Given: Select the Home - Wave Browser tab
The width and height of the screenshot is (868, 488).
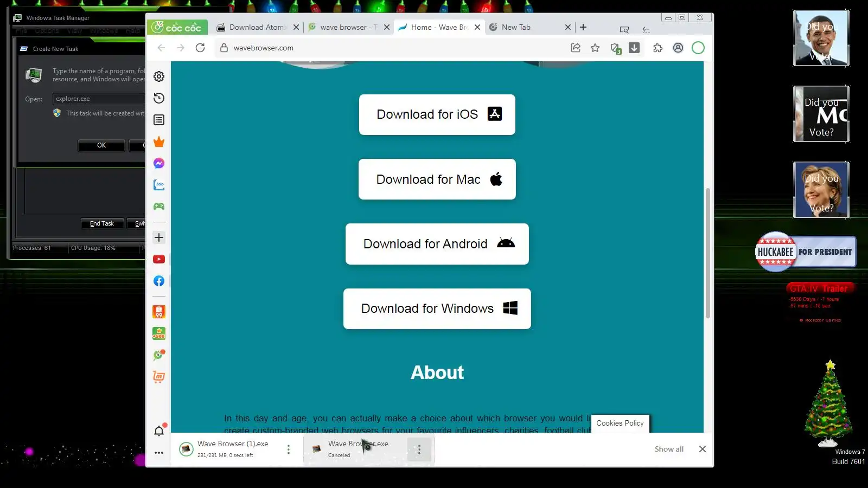Looking at the screenshot, I should [x=438, y=27].
